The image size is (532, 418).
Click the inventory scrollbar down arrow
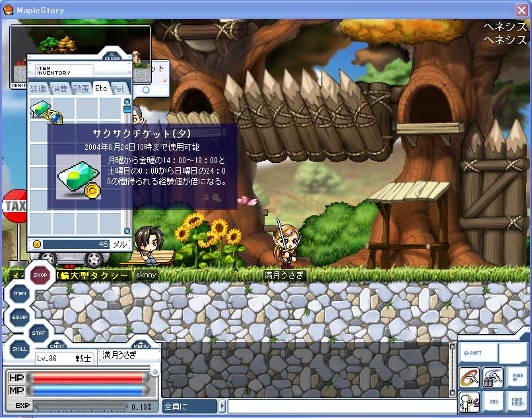click(x=127, y=230)
